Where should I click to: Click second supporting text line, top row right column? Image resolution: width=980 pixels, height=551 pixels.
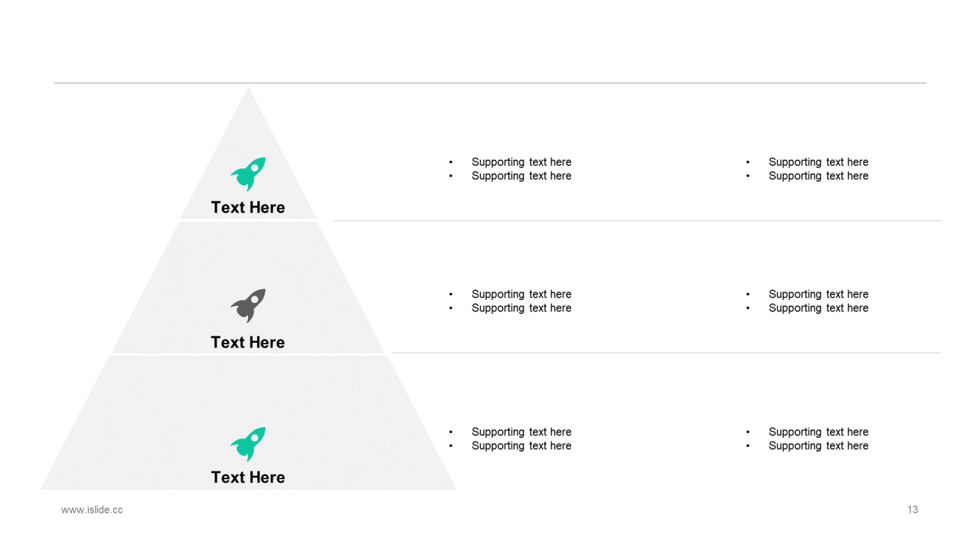point(818,176)
